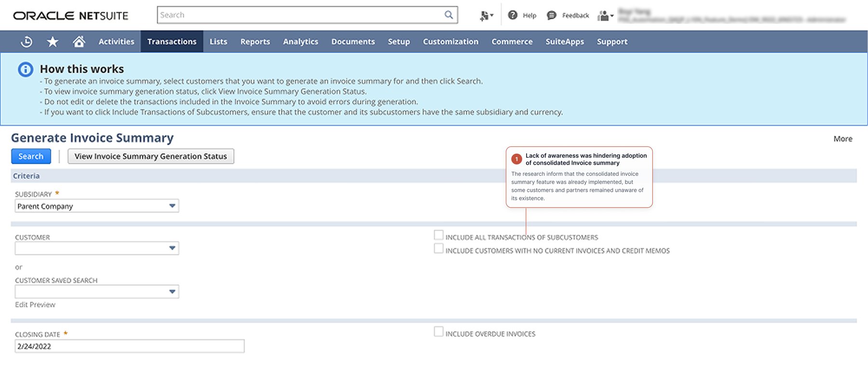Click the blue info icon beside How this works
Screen dimensions: 868x370
26,69
